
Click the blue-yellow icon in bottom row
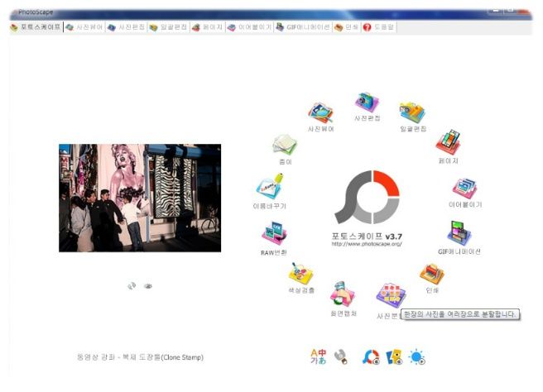394,357
